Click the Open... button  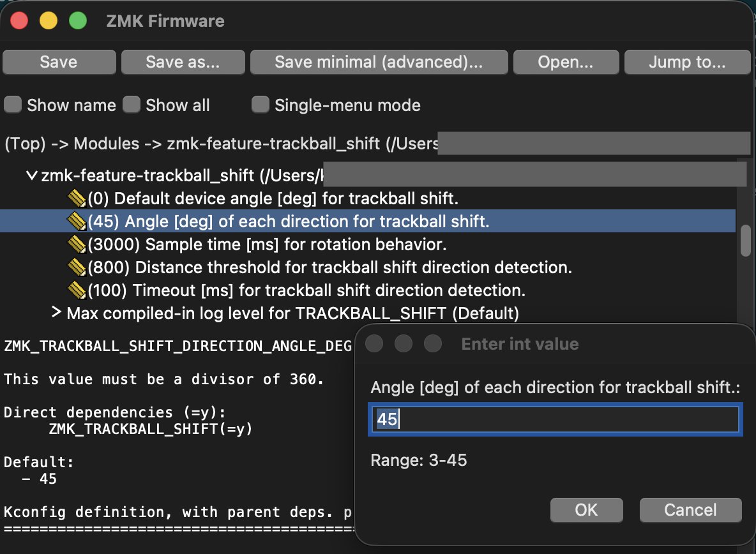566,62
